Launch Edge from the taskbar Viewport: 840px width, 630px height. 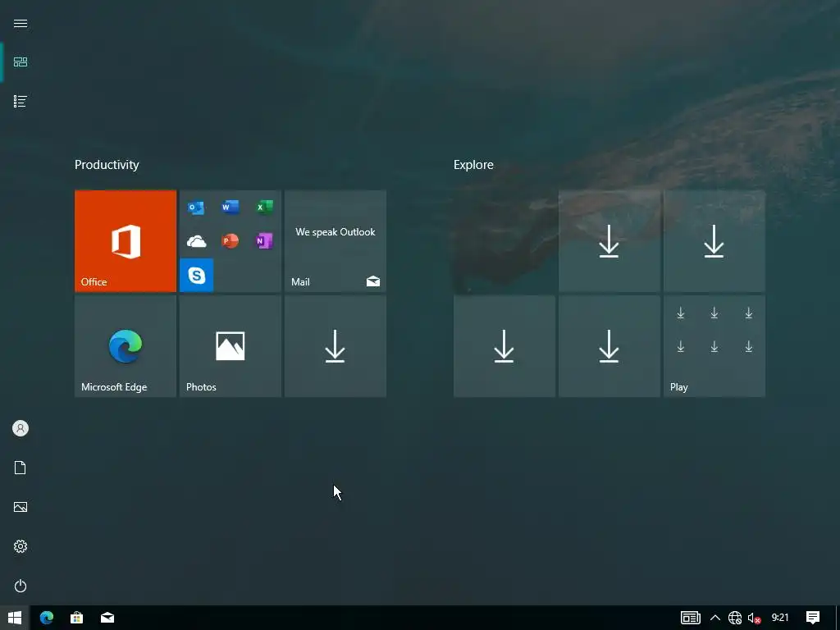[47, 618]
